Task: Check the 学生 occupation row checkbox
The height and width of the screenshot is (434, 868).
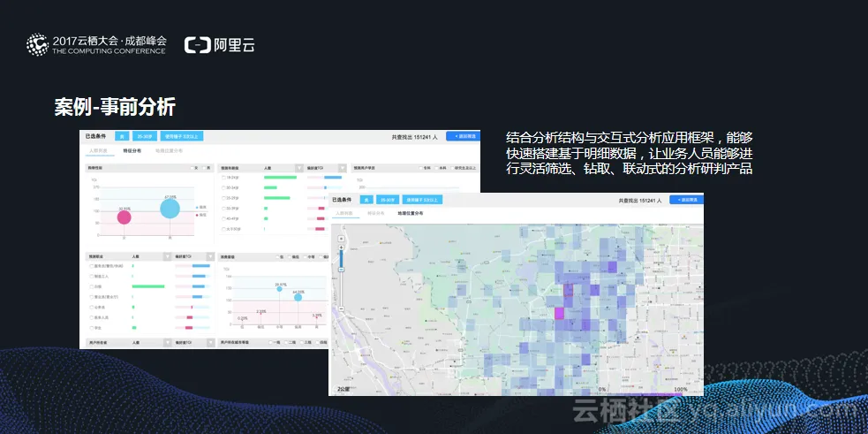Action: tap(91, 328)
